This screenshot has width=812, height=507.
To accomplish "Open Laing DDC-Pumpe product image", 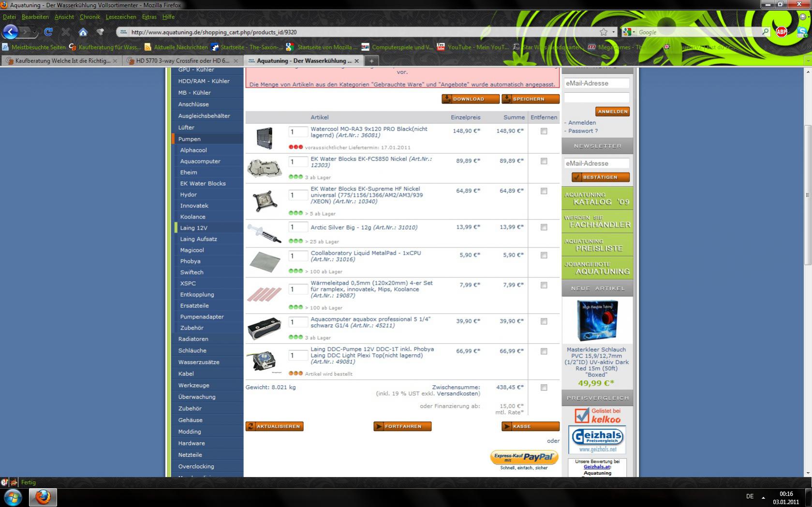I will (264, 361).
